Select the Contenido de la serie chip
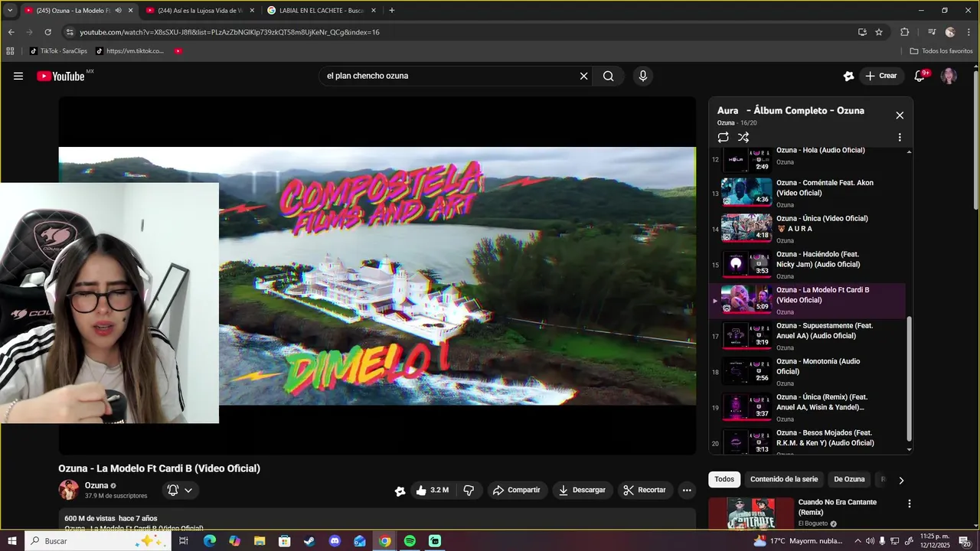Image resolution: width=980 pixels, height=551 pixels. 784,479
